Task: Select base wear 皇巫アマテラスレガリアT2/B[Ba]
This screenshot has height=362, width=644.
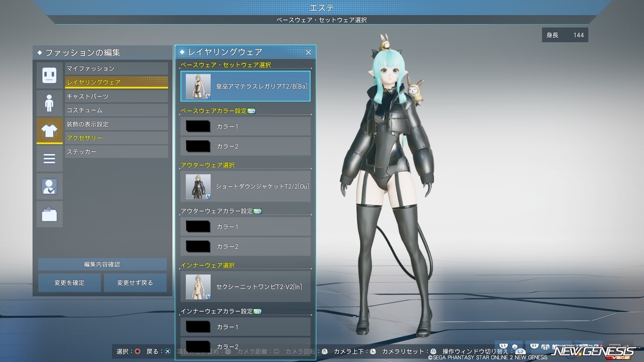Action: [x=245, y=86]
